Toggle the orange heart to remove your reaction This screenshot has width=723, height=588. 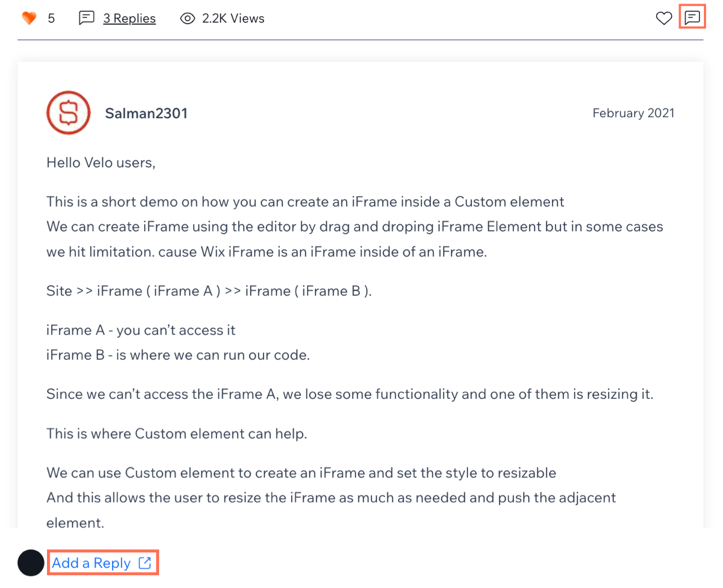pos(29,18)
